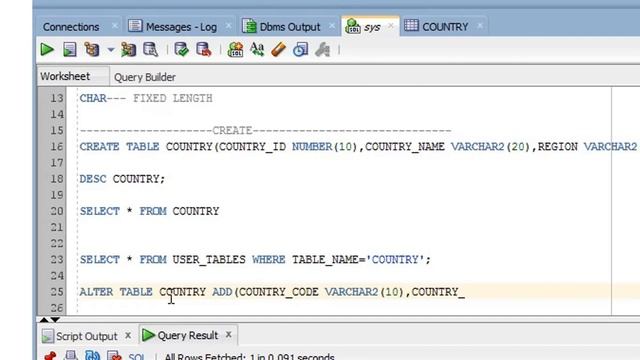Click the splitter down arrow above Script Output
Viewport: 640px width, 360px height.
tap(55, 320)
